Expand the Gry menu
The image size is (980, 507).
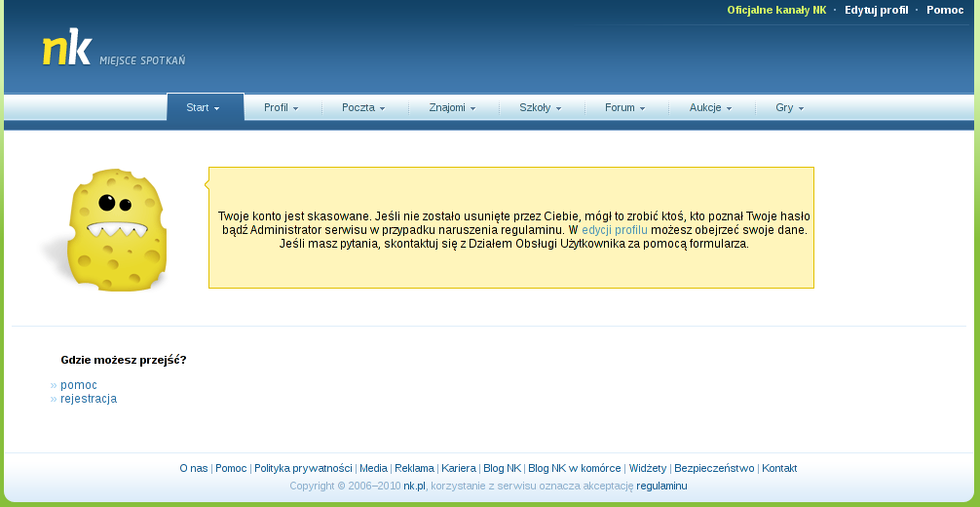(x=789, y=107)
